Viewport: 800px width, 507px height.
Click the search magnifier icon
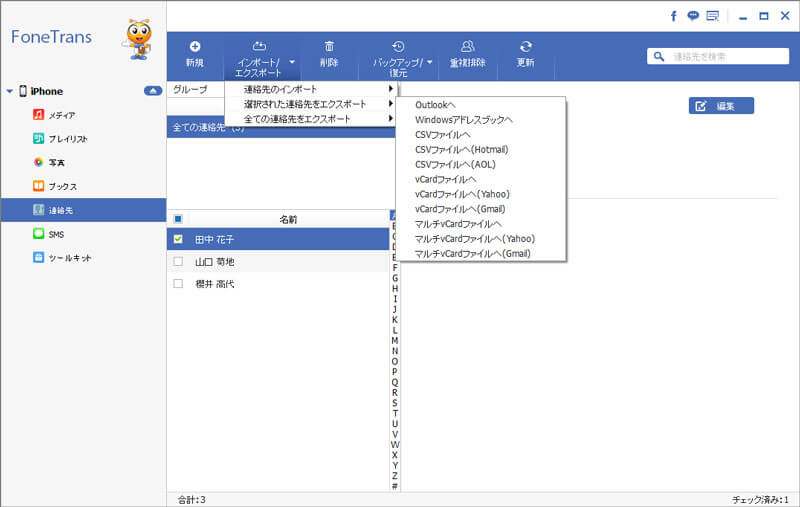pos(659,56)
